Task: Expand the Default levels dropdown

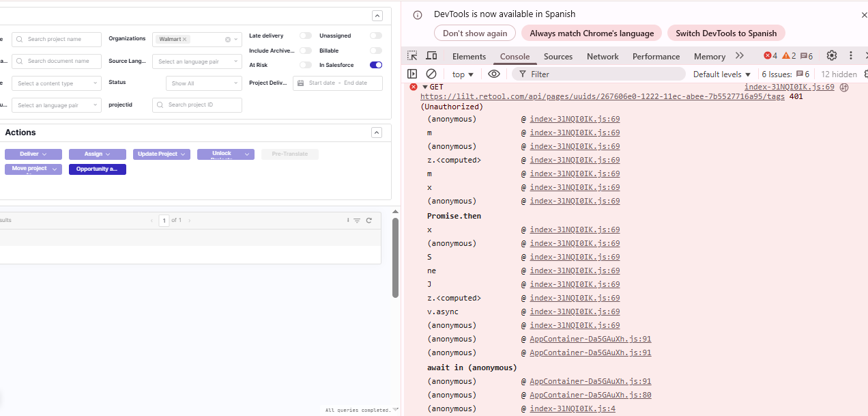Action: coord(721,74)
